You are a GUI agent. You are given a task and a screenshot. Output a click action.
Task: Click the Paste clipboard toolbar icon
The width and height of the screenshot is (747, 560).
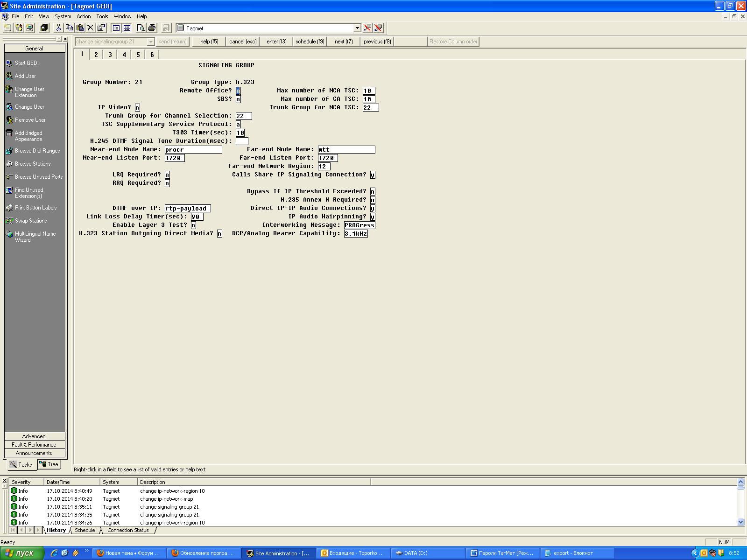click(x=80, y=28)
